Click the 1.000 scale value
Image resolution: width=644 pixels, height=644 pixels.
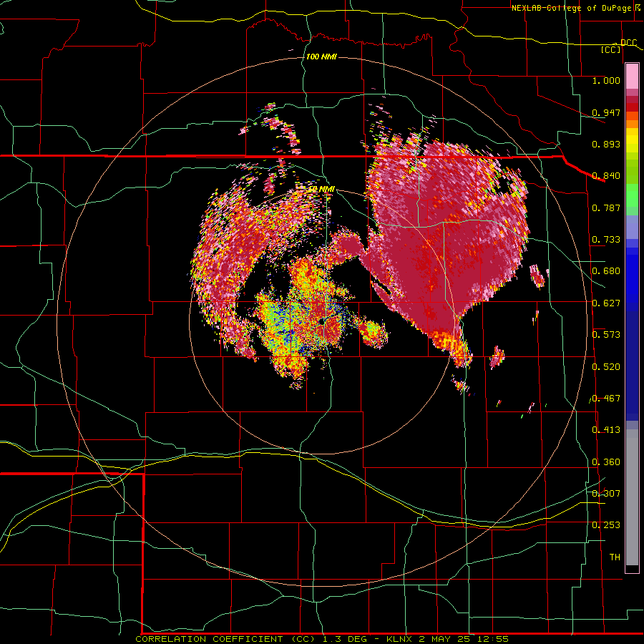coord(606,80)
